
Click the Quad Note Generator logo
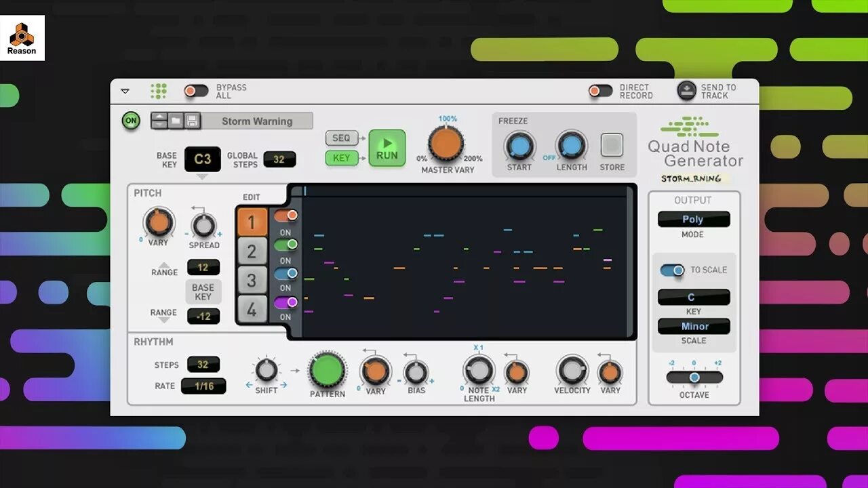click(695, 143)
